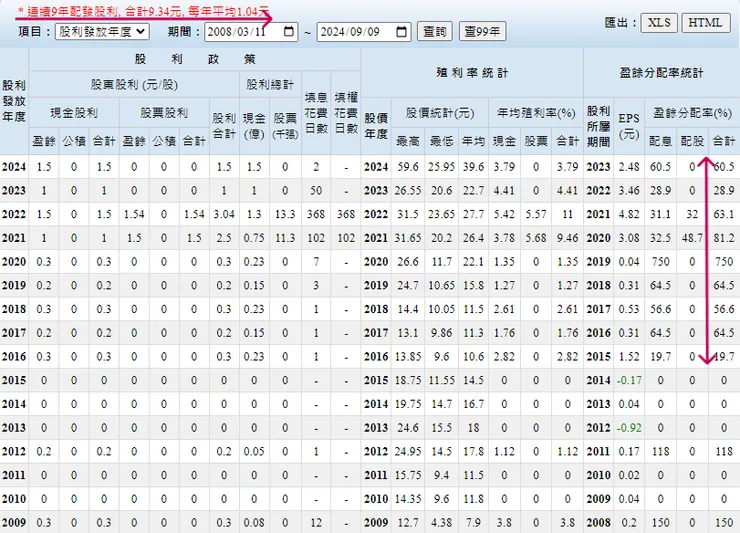The height and width of the screenshot is (533, 740).
Task: Open calendar picker for end date 2024/09/09
Action: click(401, 32)
